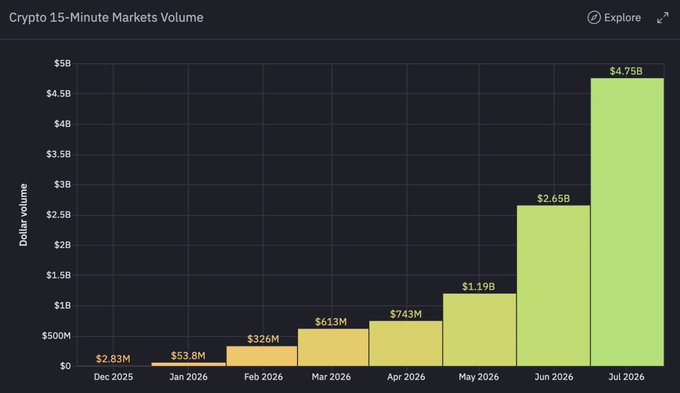Click the $326M value label
The height and width of the screenshot is (393, 680).
pos(263,339)
